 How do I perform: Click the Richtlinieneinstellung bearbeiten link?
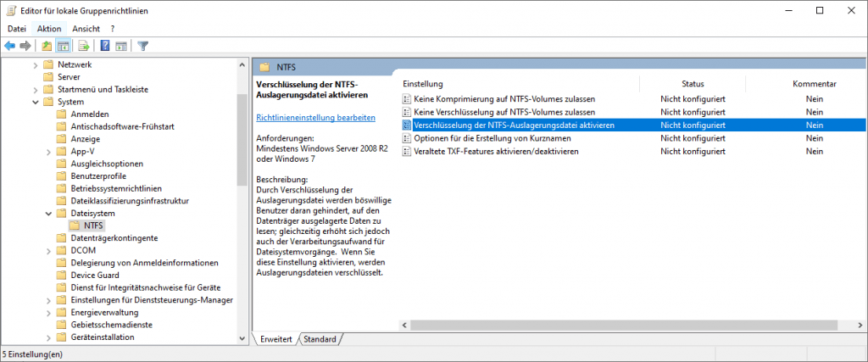[315, 119]
